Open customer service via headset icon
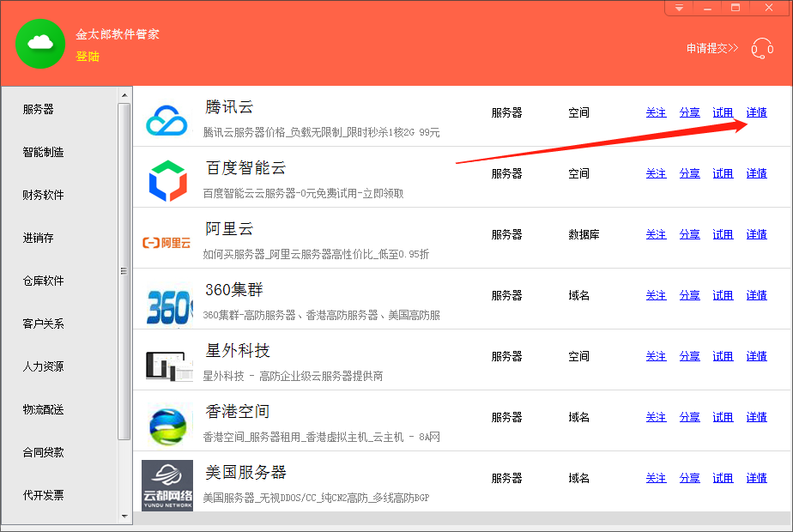Image resolution: width=793 pixels, height=532 pixels. pyautogui.click(x=762, y=49)
